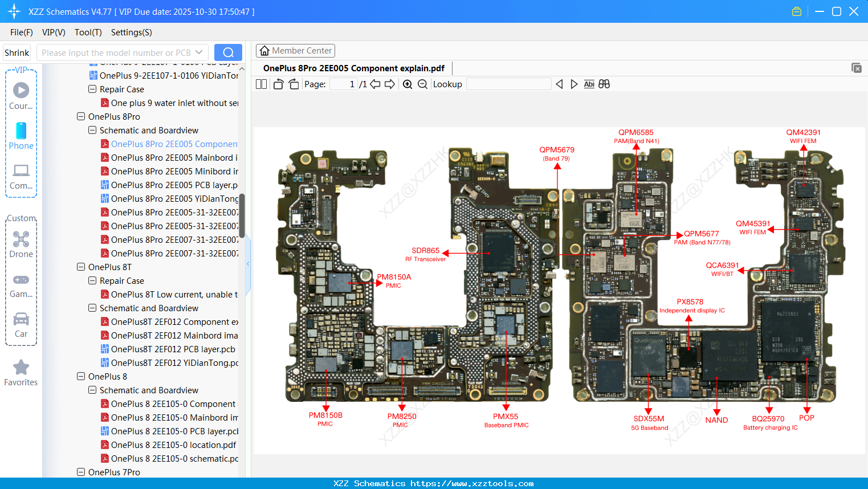Click the Favorites star icon
The height and width of the screenshot is (489, 868).
tap(21, 366)
